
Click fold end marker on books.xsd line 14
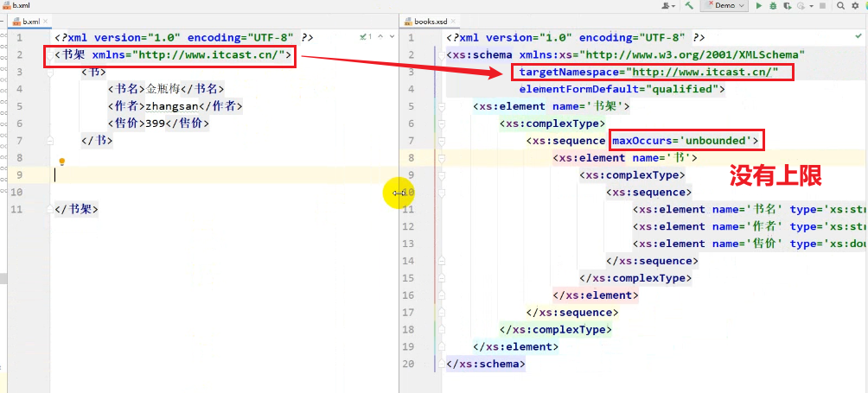click(442, 261)
